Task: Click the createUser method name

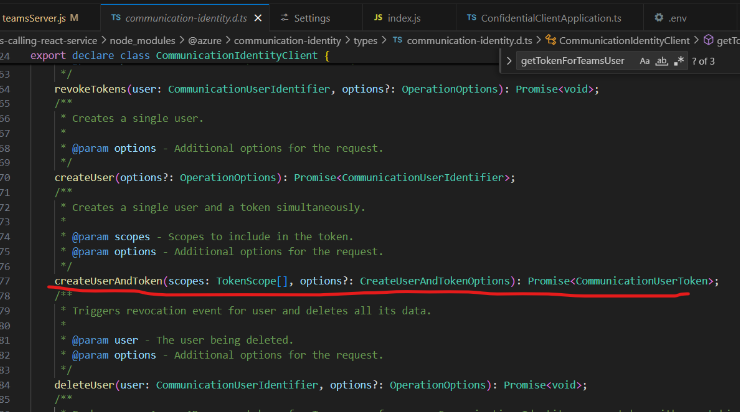Action: (84, 177)
